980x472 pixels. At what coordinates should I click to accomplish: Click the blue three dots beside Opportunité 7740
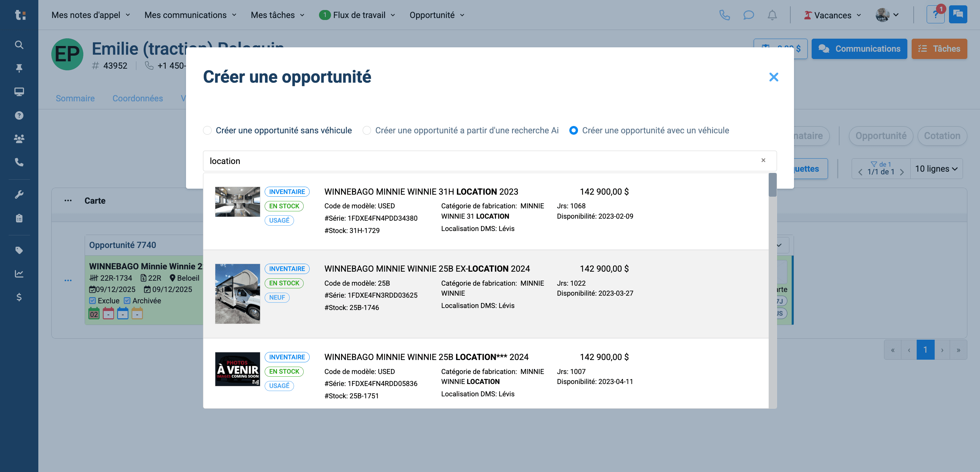click(x=68, y=280)
